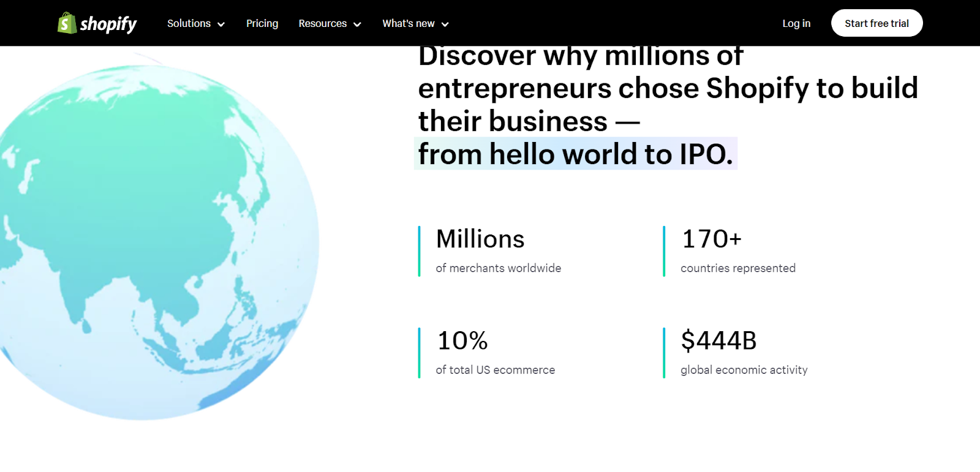Click the '170+' countries statistic
Image resolution: width=980 pixels, height=472 pixels.
pyautogui.click(x=711, y=239)
